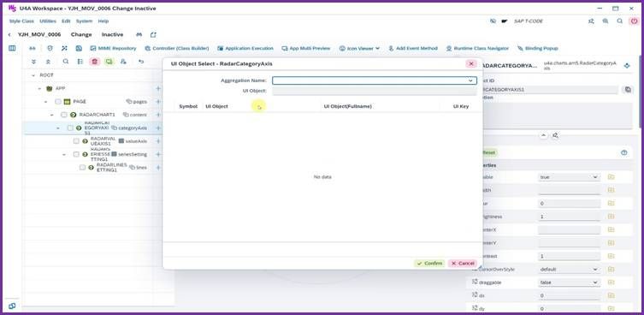Click the help icon in the properties panel
This screenshot has width=644, height=315.
pyautogui.click(x=624, y=152)
